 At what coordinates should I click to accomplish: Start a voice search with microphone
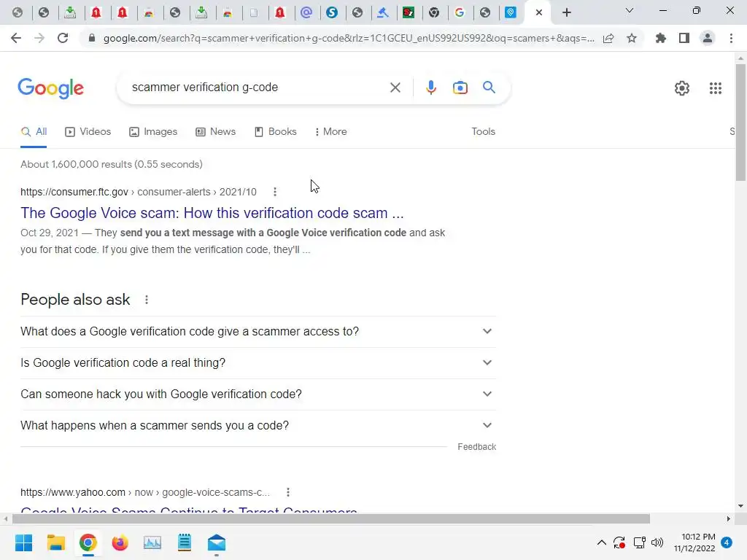(x=430, y=87)
